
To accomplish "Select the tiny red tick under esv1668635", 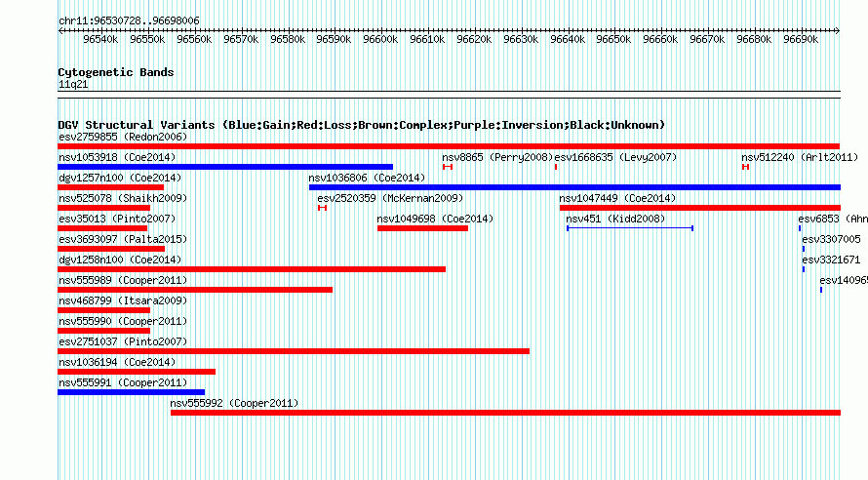I will tap(556, 167).
